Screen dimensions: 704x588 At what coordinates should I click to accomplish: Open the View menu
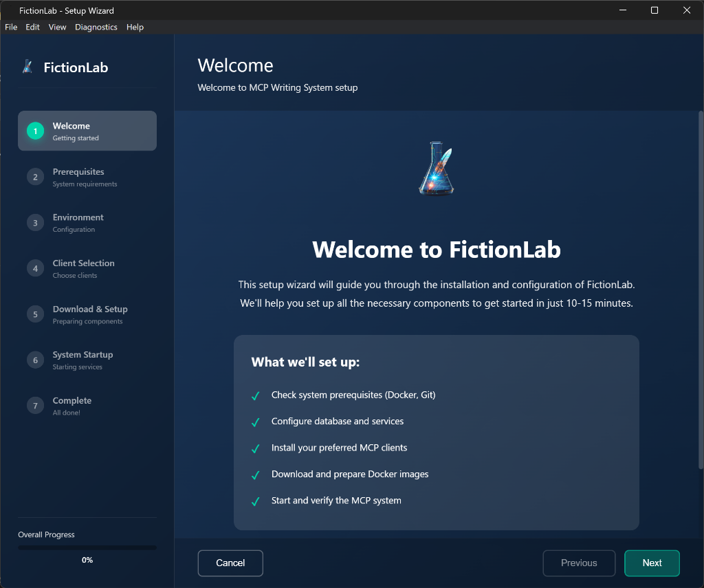(57, 27)
